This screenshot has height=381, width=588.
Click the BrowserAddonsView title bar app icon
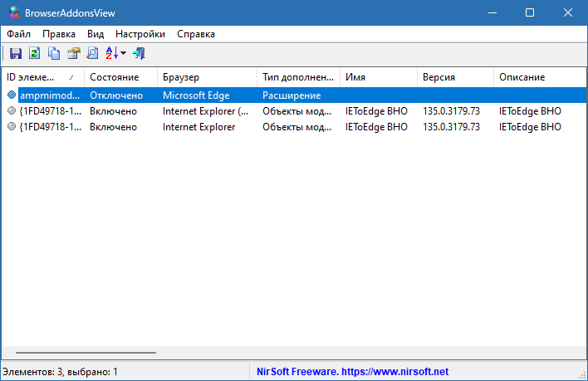click(14, 12)
